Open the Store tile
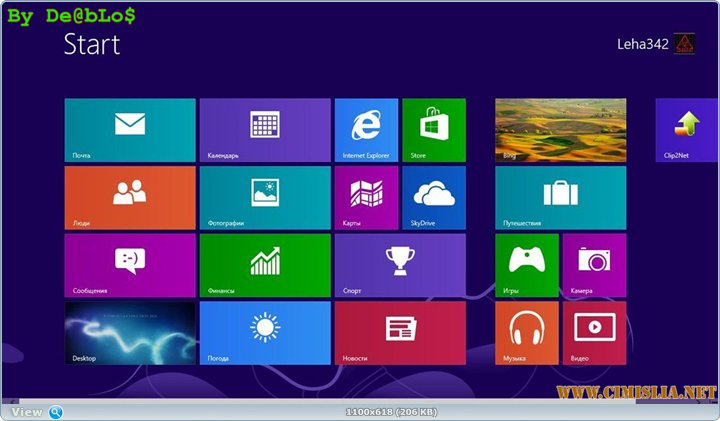The width and height of the screenshot is (720, 421). click(434, 130)
